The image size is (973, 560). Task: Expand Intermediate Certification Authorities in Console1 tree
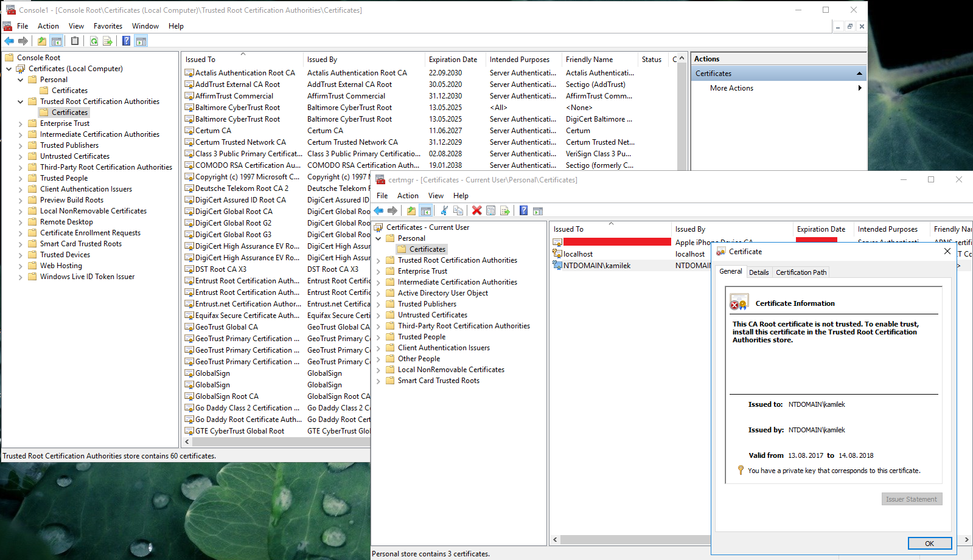coord(21,134)
